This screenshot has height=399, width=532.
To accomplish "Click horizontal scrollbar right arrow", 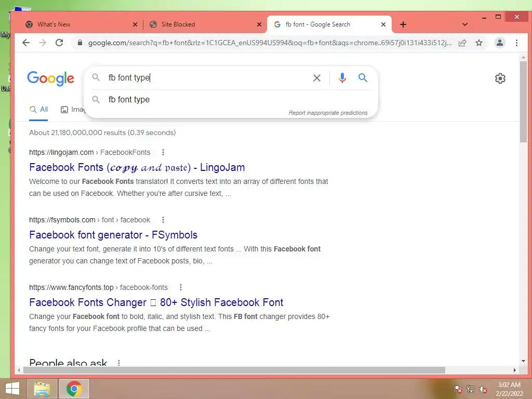I will tap(515, 370).
